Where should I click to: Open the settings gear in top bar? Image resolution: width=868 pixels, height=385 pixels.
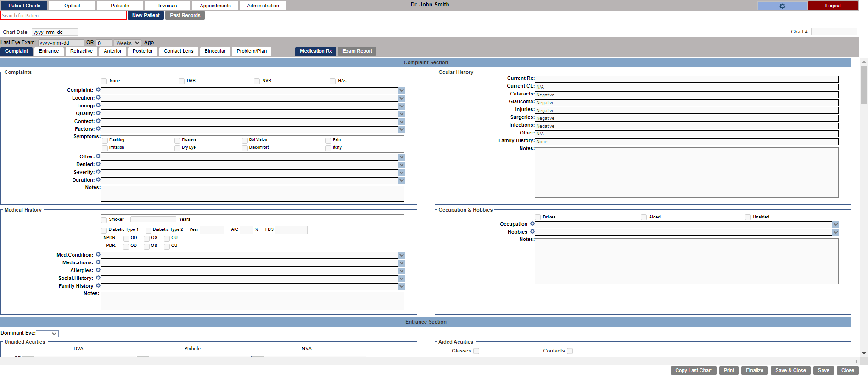(x=782, y=6)
